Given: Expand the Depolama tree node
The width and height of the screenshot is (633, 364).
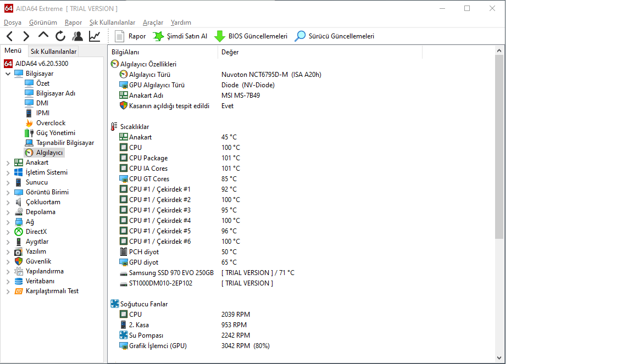Looking at the screenshot, I should point(8,212).
